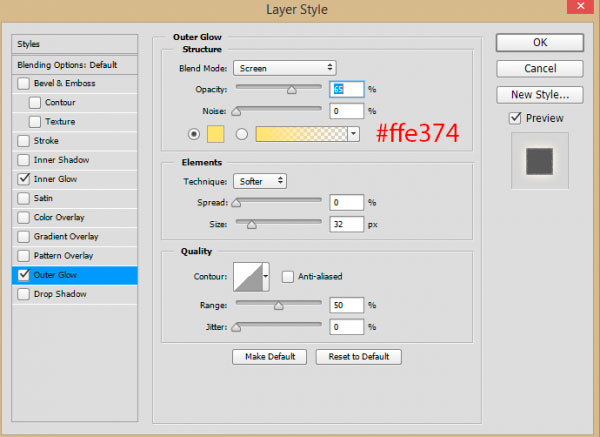Open the Technique dropdown showing Softer

[260, 181]
